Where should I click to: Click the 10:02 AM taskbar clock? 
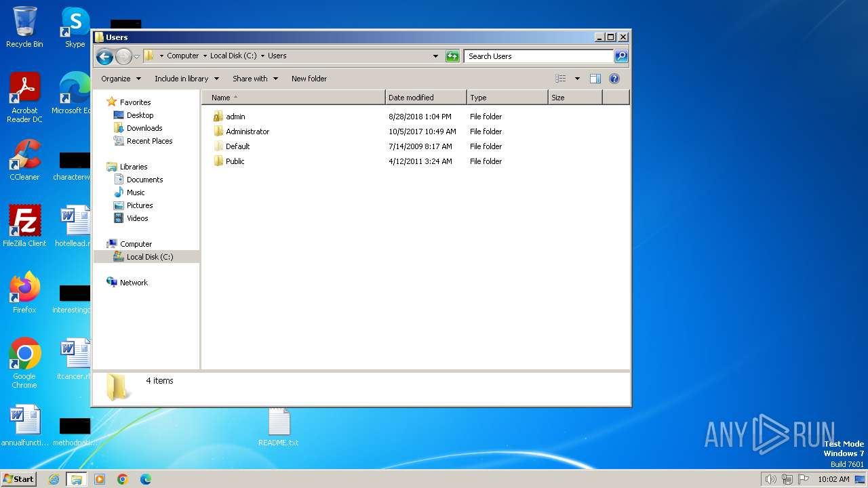(833, 479)
